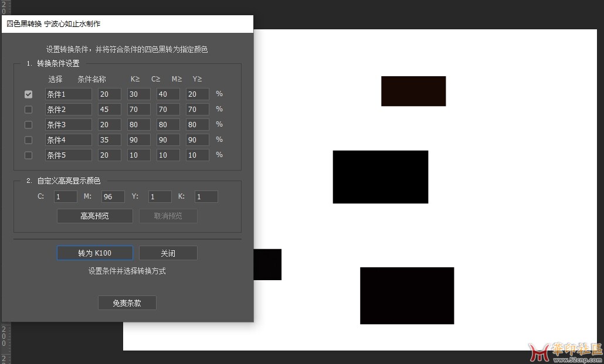Focus the K value field of 条件1
The image size is (604, 364).
click(110, 94)
